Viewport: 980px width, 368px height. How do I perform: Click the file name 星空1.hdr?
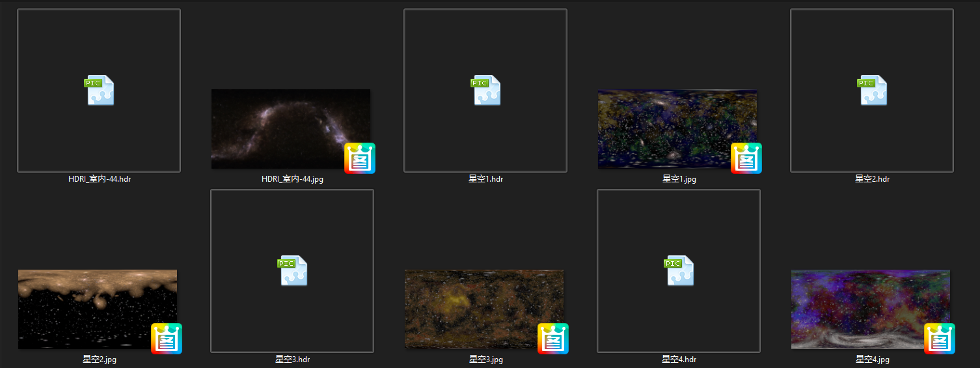(485, 178)
